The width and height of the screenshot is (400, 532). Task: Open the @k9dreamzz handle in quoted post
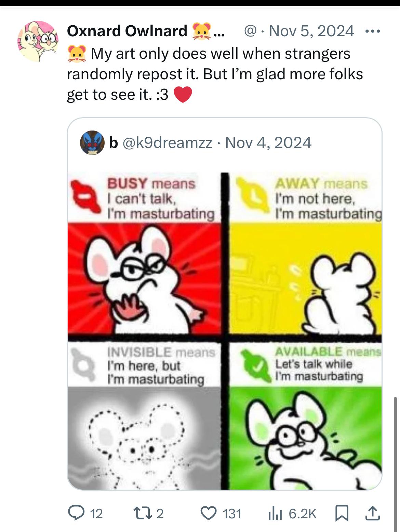[166, 143]
